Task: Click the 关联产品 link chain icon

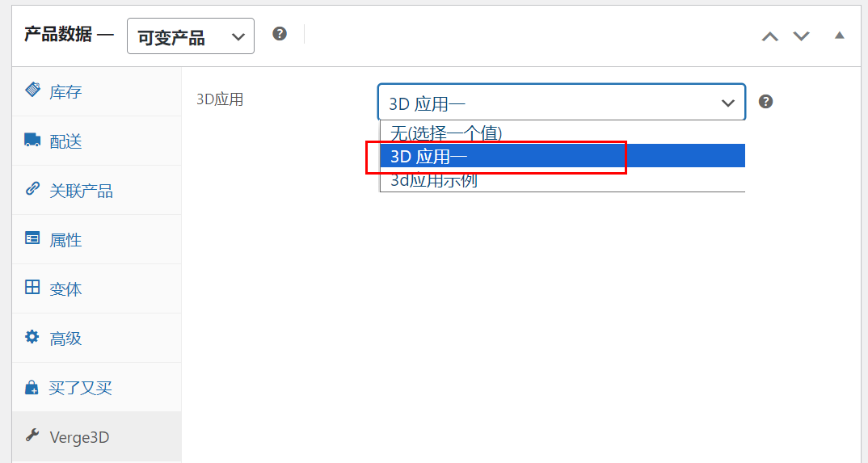Action: pyautogui.click(x=32, y=189)
